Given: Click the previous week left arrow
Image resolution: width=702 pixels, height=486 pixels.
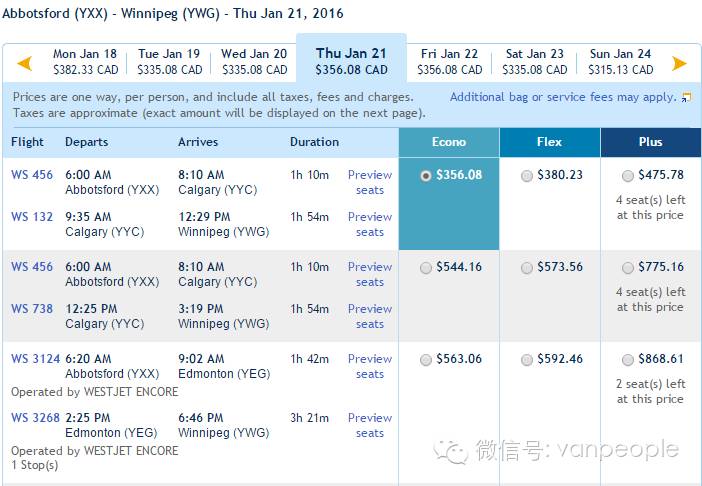Looking at the screenshot, I should (25, 63).
